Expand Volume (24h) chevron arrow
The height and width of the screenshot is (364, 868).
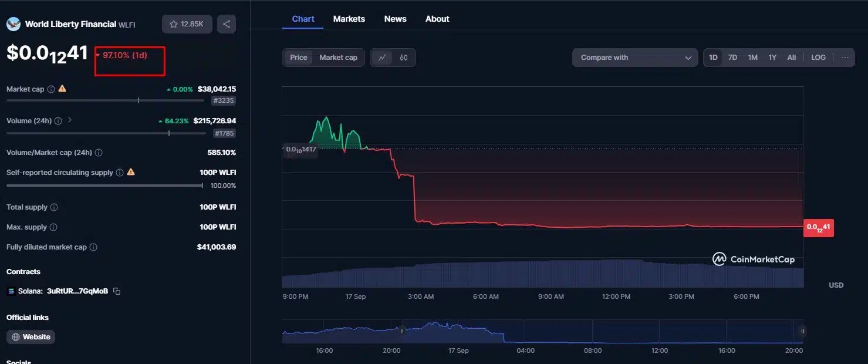point(70,120)
